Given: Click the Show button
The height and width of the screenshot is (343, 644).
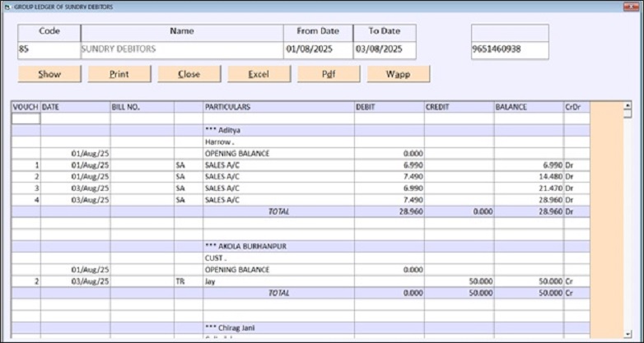Looking at the screenshot, I should [x=49, y=74].
